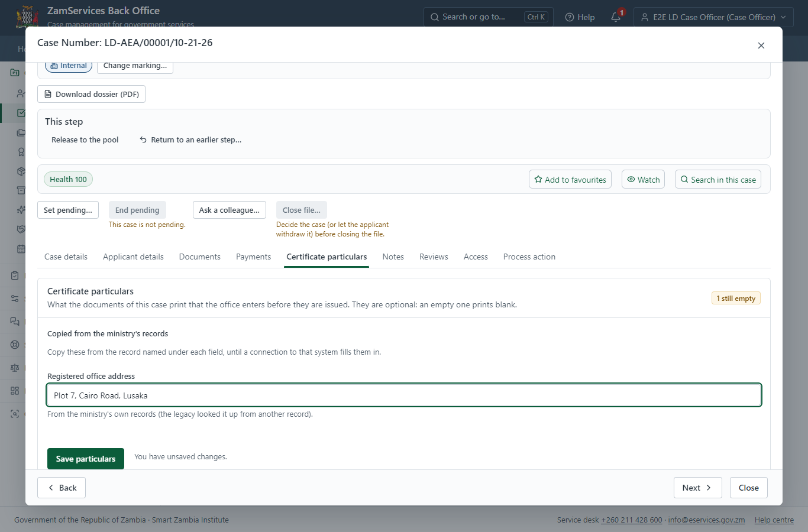Email info@eservices.gov.zm link
The image size is (808, 532).
(706, 520)
